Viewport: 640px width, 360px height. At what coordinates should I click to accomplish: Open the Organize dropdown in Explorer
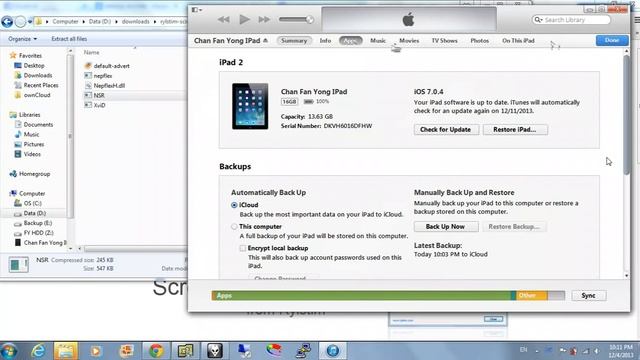[22, 39]
